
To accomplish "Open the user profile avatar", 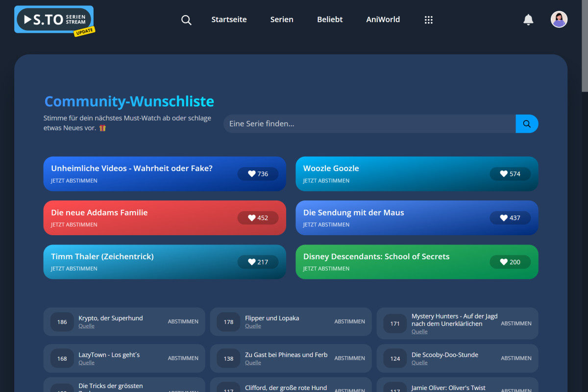I will [x=559, y=20].
